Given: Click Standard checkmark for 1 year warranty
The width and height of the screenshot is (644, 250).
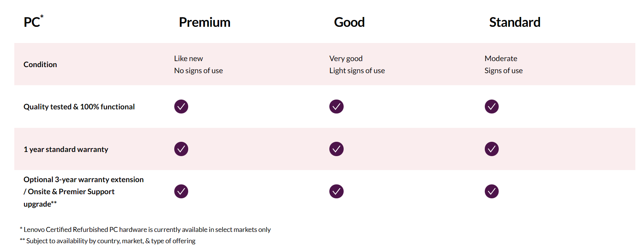Looking at the screenshot, I should click(492, 149).
